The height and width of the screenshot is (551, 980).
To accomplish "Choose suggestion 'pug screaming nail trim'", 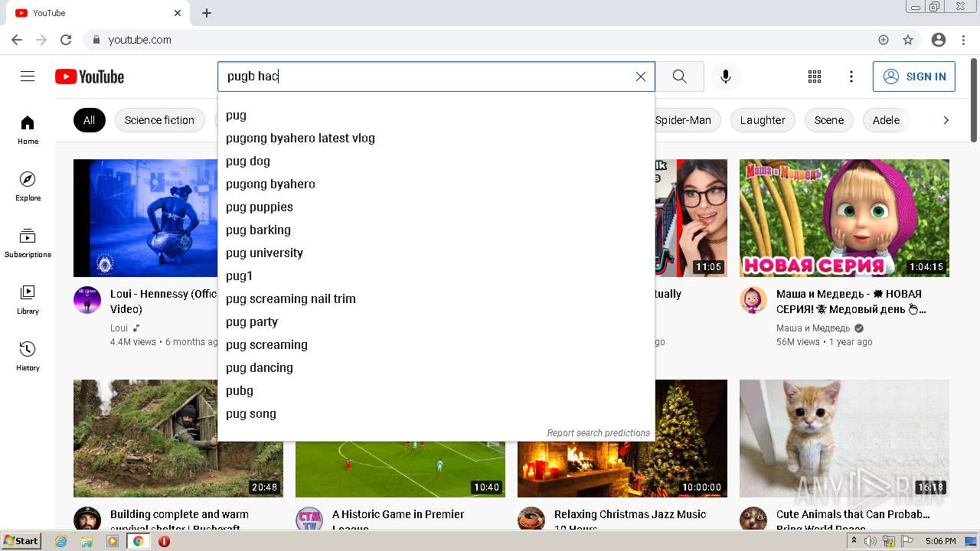I will (x=436, y=298).
